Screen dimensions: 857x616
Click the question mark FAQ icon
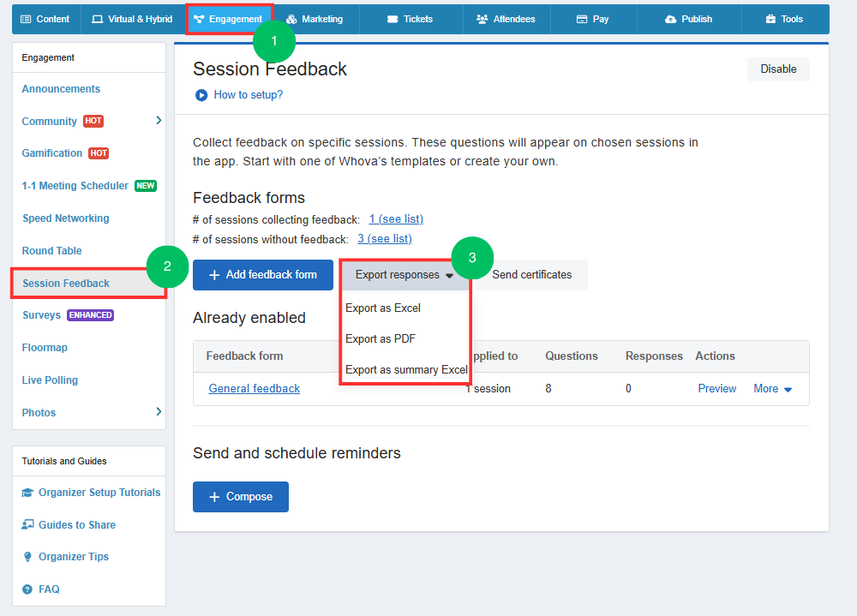tap(28, 589)
